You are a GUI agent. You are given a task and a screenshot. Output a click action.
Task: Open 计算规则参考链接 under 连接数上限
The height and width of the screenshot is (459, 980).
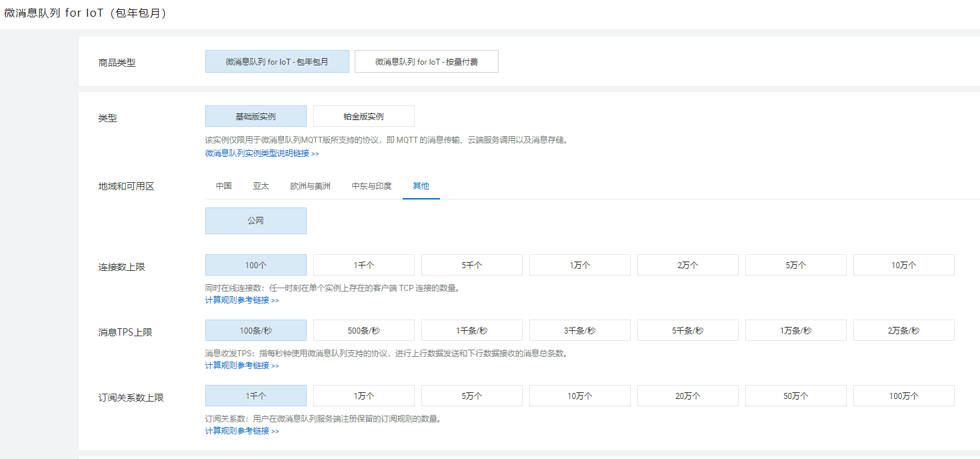click(x=242, y=300)
